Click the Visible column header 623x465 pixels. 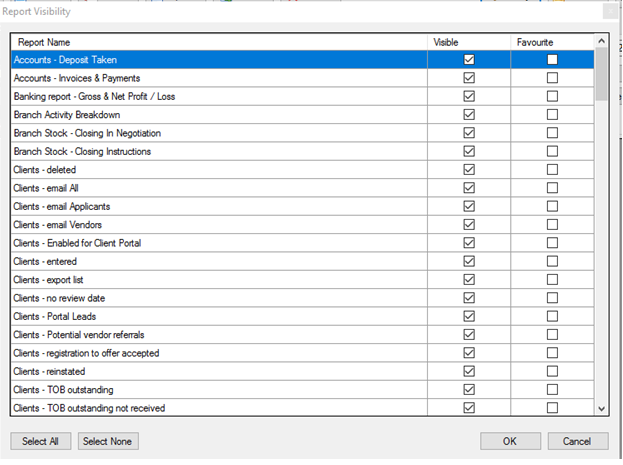click(x=469, y=42)
